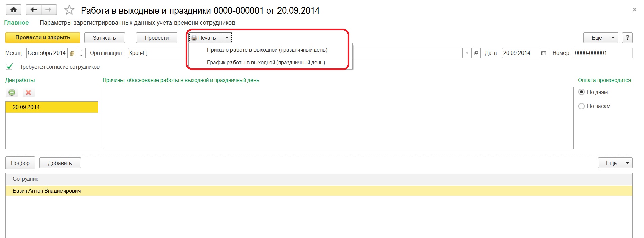Screen dimensions: 644x238
Task: Open the date field calendar icon
Action: coord(543,53)
